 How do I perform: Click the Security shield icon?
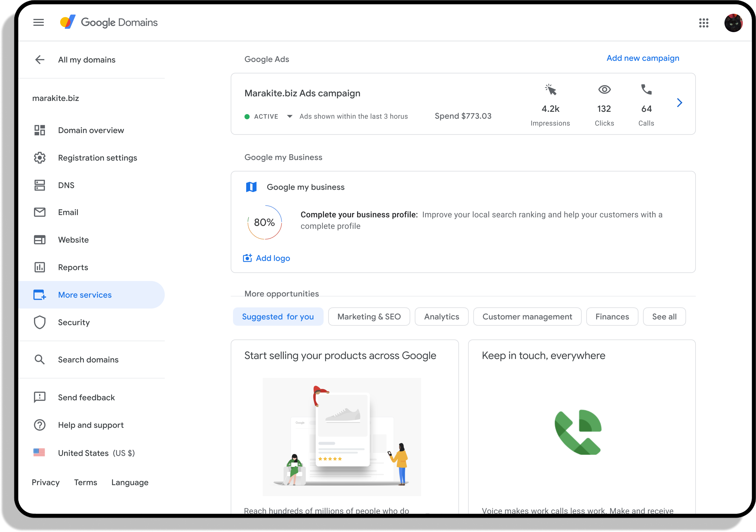coord(40,322)
